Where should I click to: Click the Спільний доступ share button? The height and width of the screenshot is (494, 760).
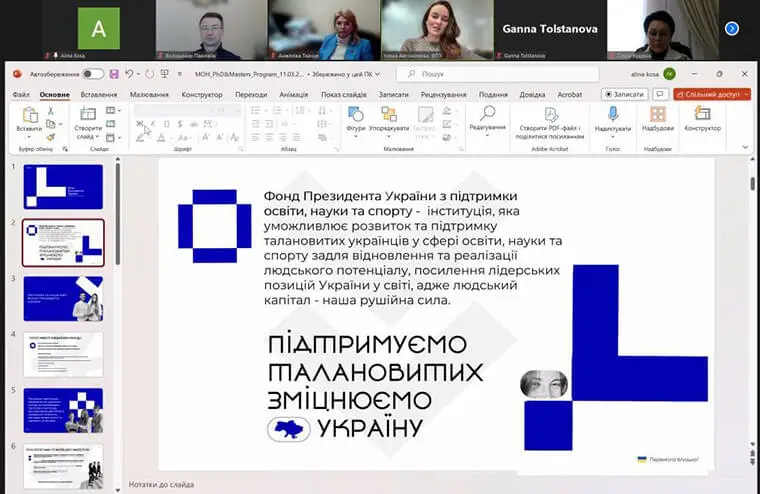[x=712, y=94]
